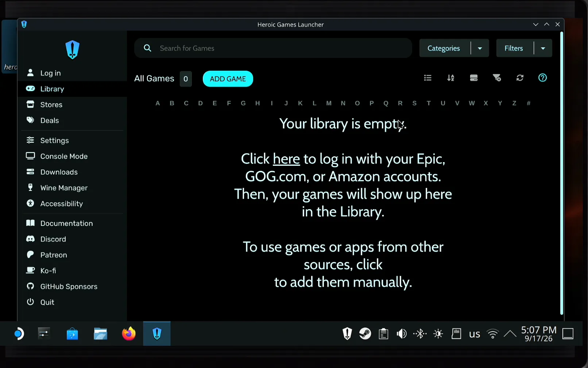Open the help question-mark icon
588x368 pixels.
542,78
